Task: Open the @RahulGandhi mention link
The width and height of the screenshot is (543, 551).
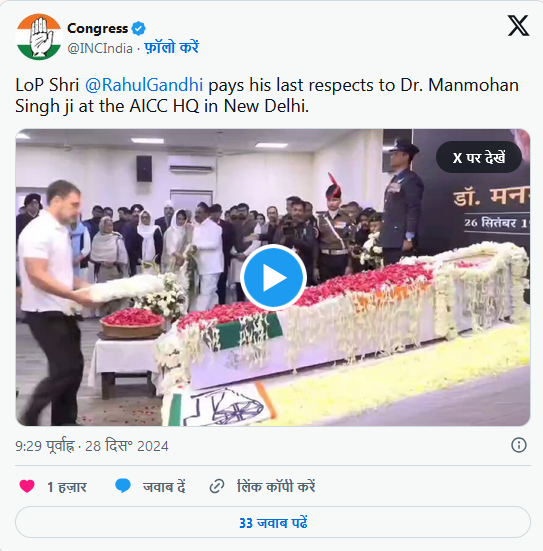Action: point(144,85)
